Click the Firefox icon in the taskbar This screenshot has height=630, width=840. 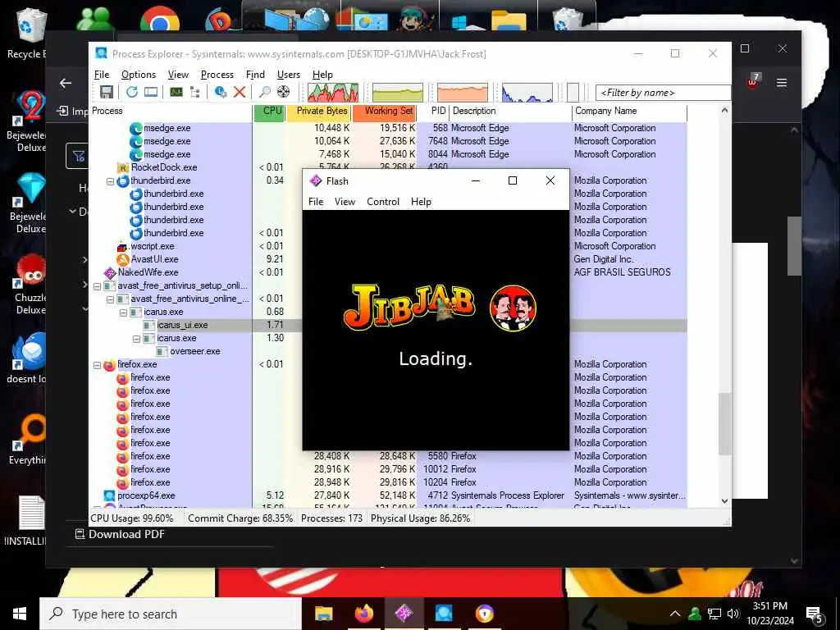coord(363,614)
